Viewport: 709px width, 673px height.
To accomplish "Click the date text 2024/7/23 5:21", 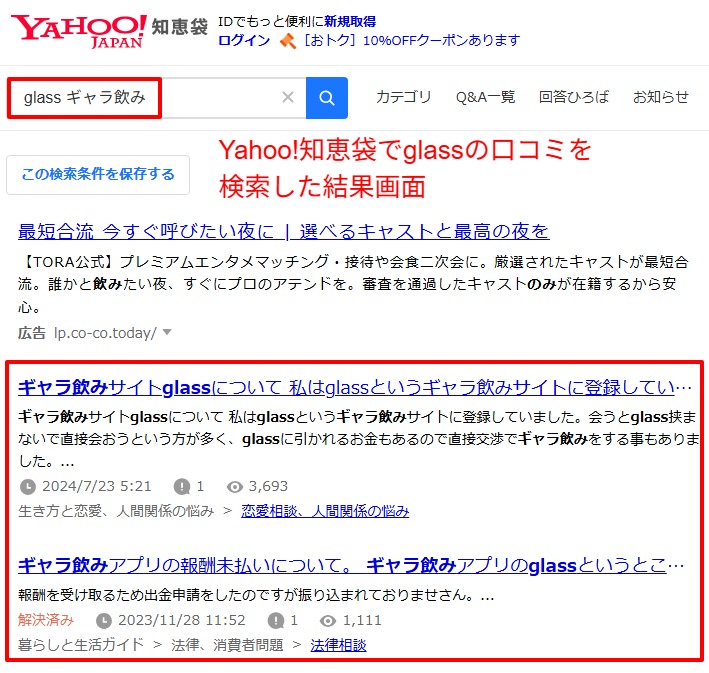I will pyautogui.click(x=97, y=486).
